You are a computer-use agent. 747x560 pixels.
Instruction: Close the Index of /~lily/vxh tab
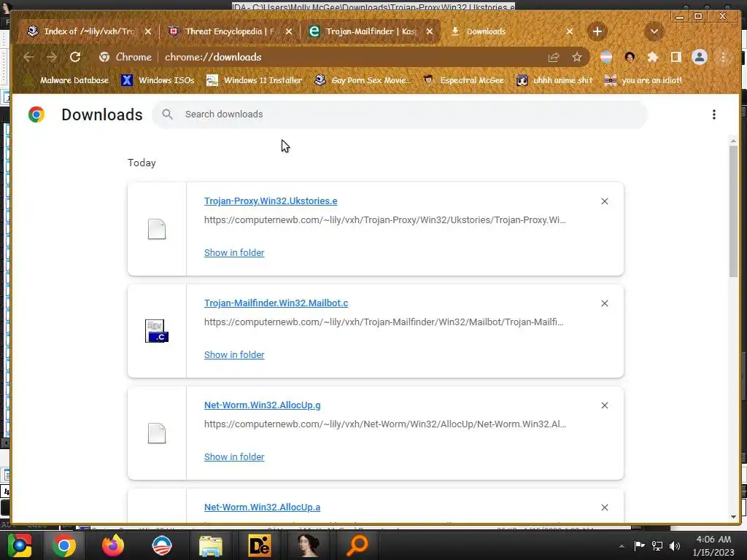[147, 31]
